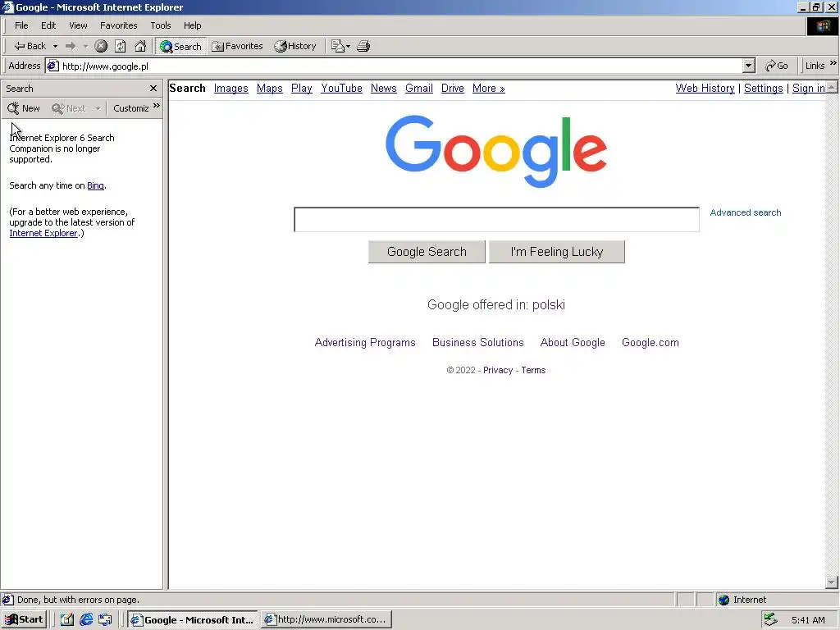The width and height of the screenshot is (840, 630).
Task: Open the Advanced search link
Action: (x=745, y=212)
